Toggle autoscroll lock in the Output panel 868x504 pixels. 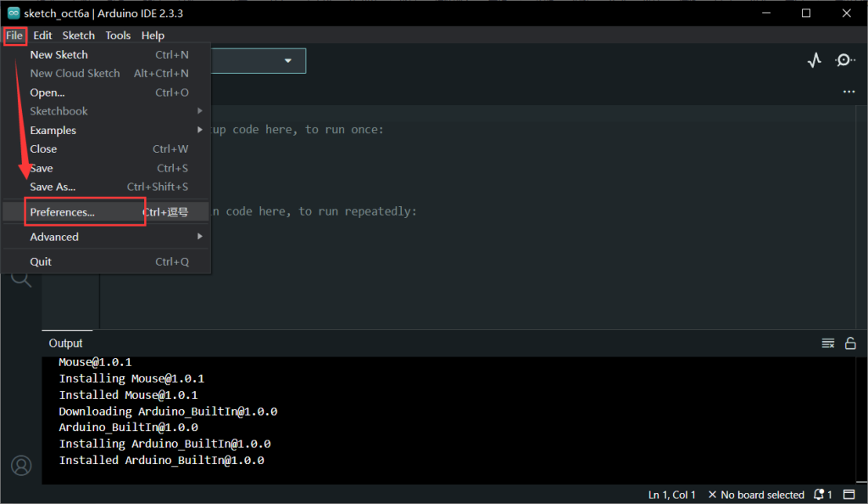point(851,343)
